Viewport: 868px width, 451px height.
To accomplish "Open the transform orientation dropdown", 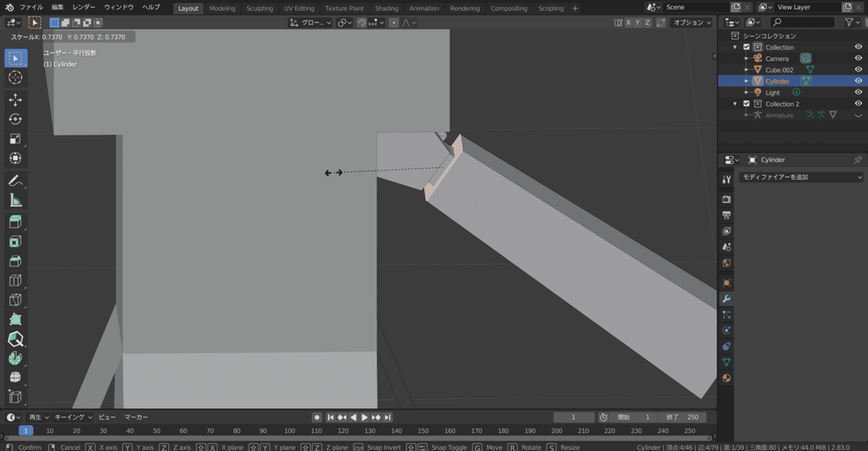I will click(x=310, y=22).
